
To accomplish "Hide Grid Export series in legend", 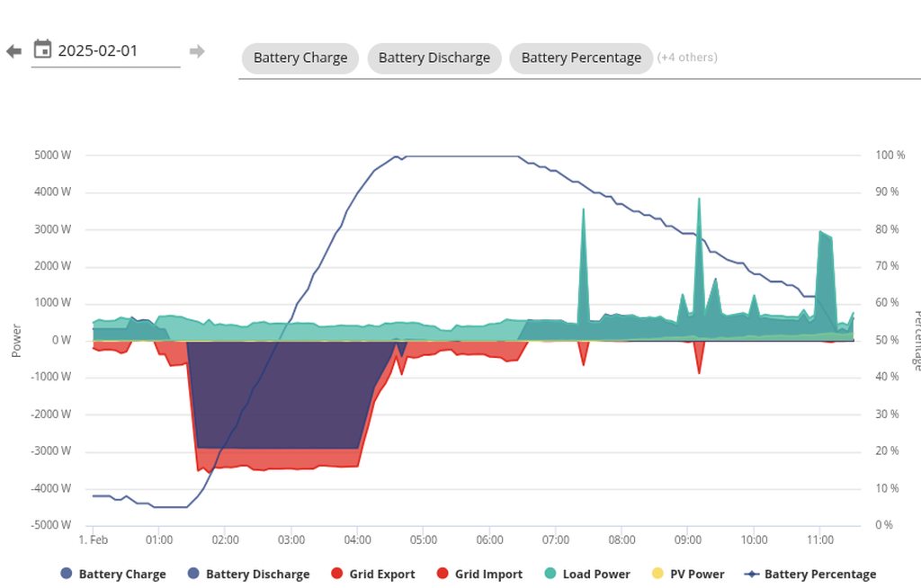I will pyautogui.click(x=381, y=574).
